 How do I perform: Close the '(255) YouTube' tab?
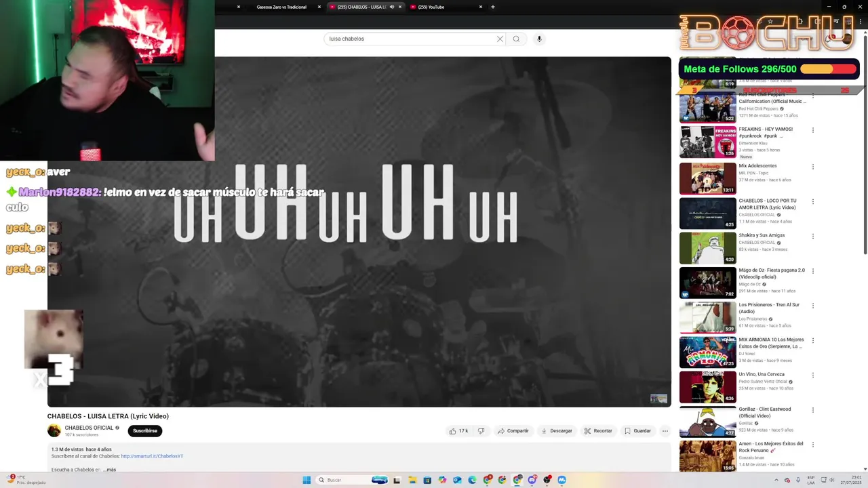pos(481,7)
